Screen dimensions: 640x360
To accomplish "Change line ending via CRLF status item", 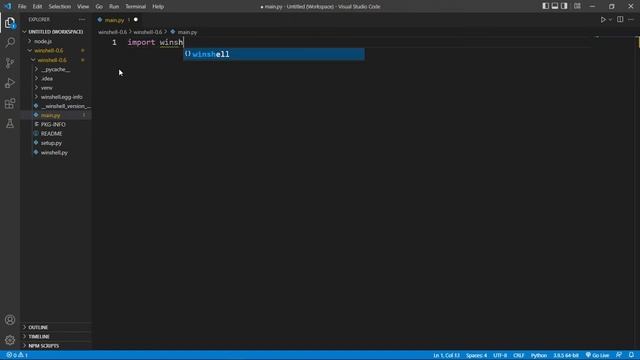I will pos(519,355).
